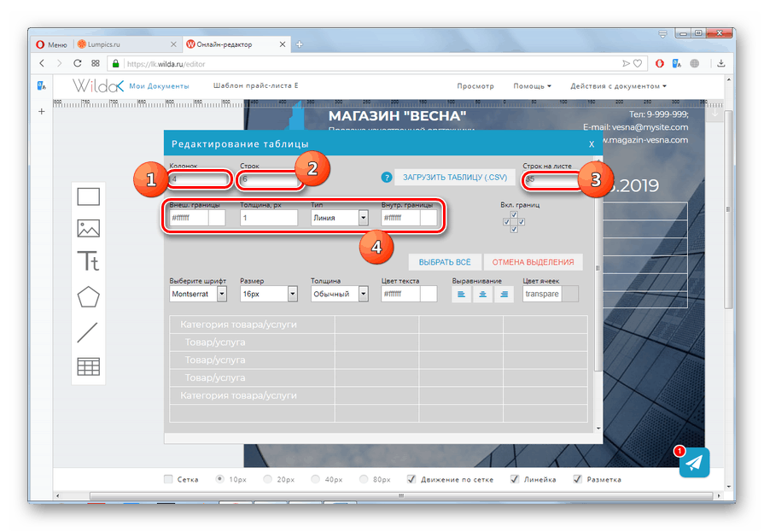Close the Lumpics.ru tab
Viewport: 764px width, 532px height.
tap(173, 44)
